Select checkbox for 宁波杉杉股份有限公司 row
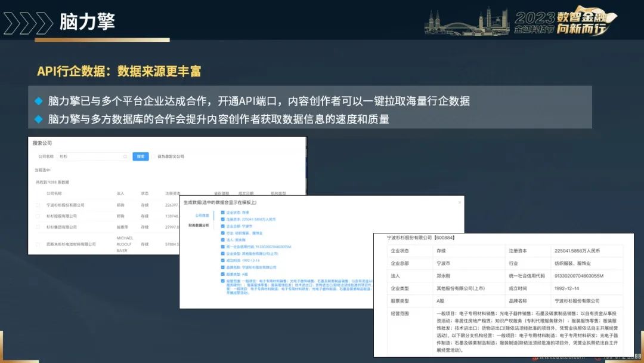644x363 pixels. pyautogui.click(x=38, y=205)
